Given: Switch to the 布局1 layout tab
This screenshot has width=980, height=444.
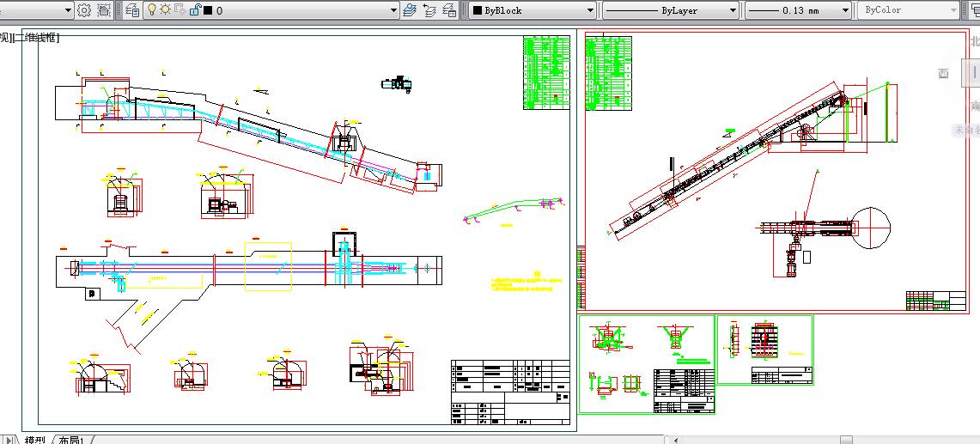Looking at the screenshot, I should click(71, 440).
